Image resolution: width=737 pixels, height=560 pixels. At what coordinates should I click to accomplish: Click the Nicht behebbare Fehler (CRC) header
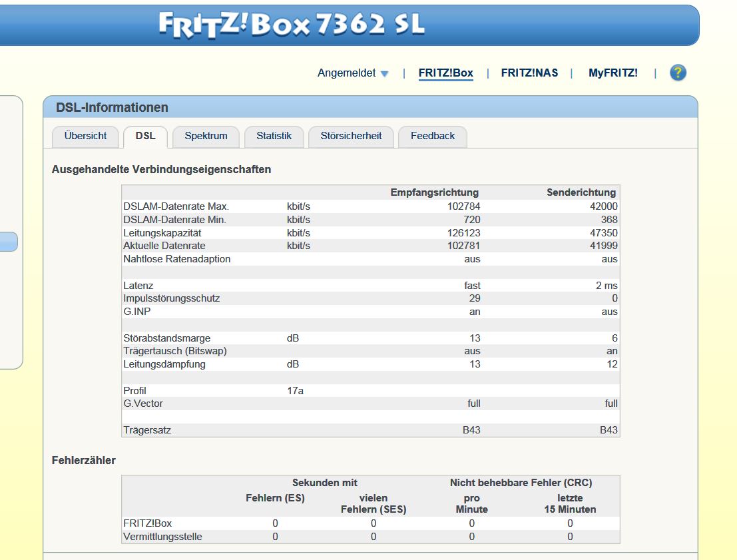click(x=521, y=483)
